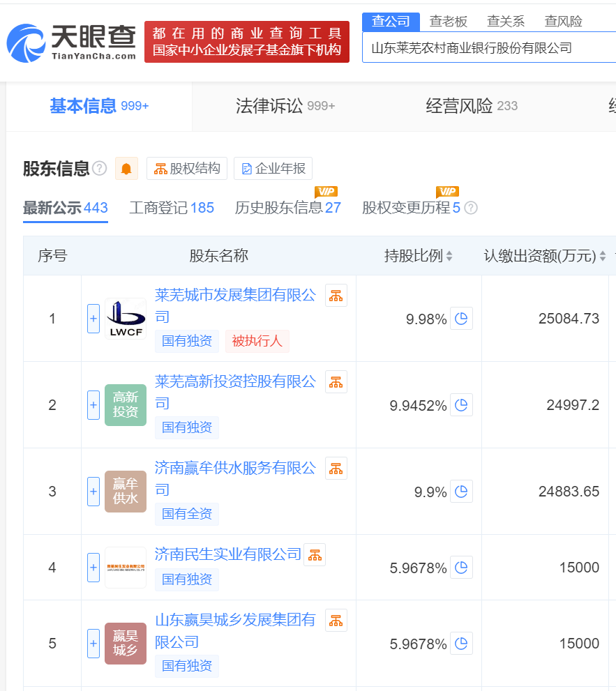616x691 pixels.
Task: Switch to 查公司 search tab
Action: click(391, 22)
